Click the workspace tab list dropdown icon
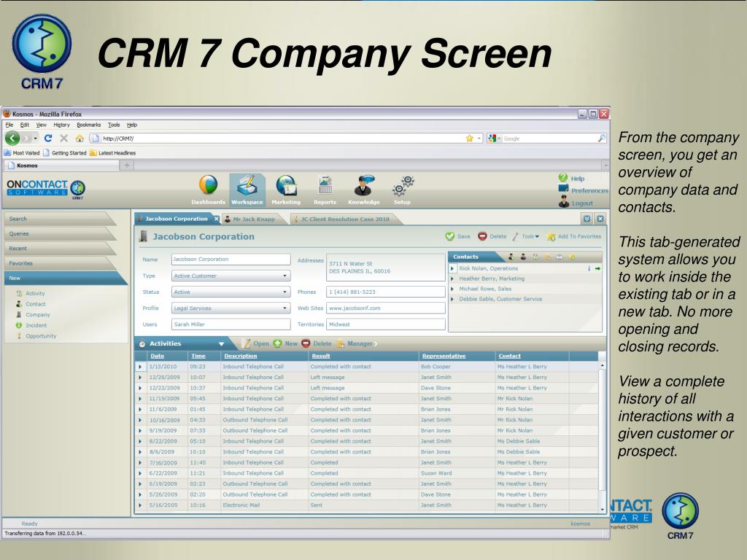747x560 pixels. [587, 219]
